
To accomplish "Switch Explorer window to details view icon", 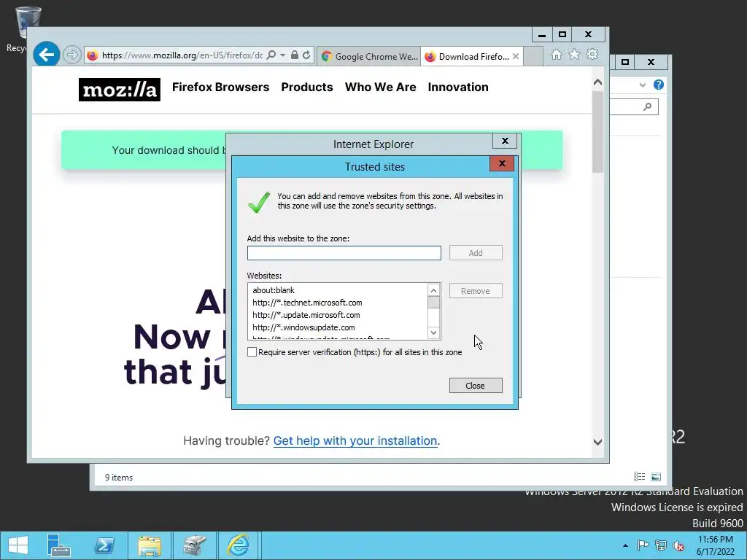I will click(639, 477).
